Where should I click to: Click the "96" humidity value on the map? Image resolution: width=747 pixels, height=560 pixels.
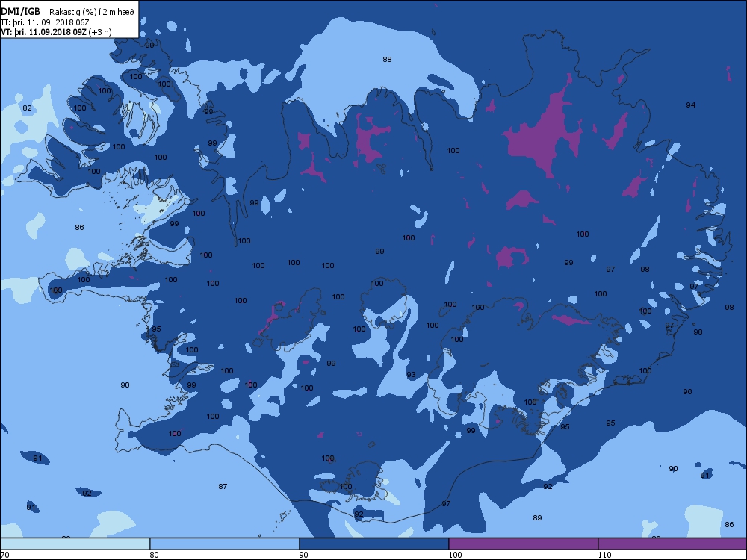click(x=687, y=392)
